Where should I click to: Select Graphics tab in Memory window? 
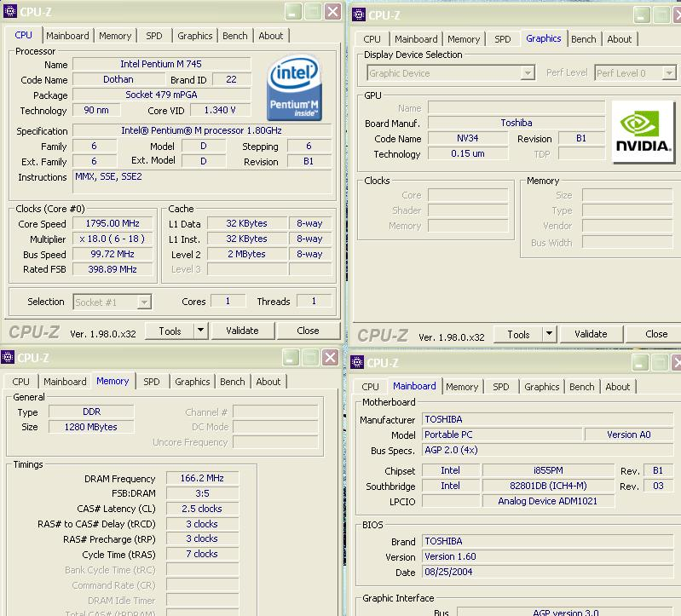[x=192, y=382]
